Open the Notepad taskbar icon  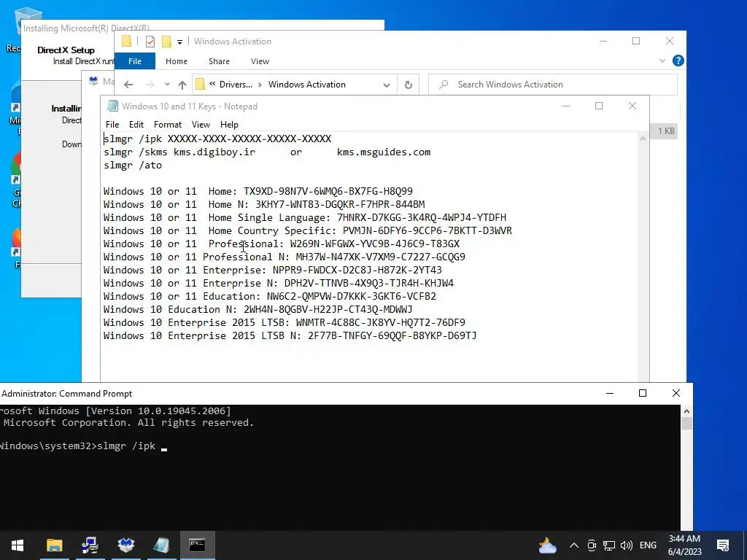161,545
